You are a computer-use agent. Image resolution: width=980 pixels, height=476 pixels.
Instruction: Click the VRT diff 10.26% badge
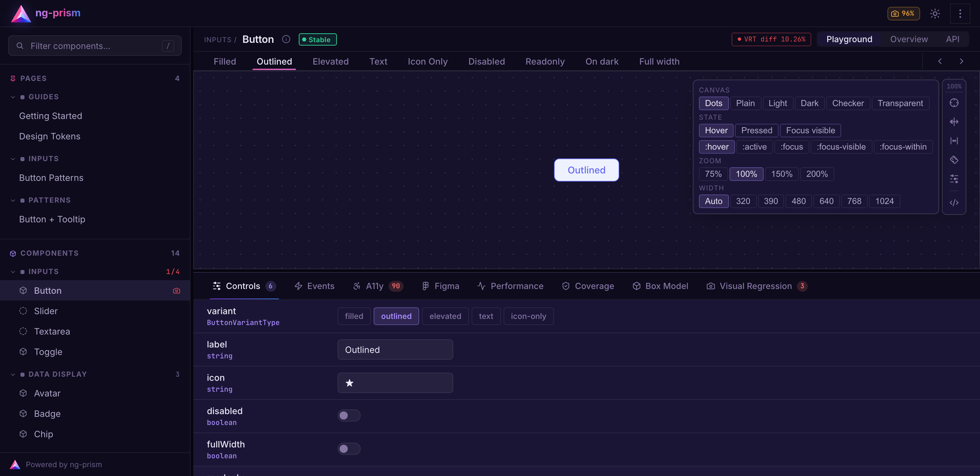pyautogui.click(x=771, y=39)
